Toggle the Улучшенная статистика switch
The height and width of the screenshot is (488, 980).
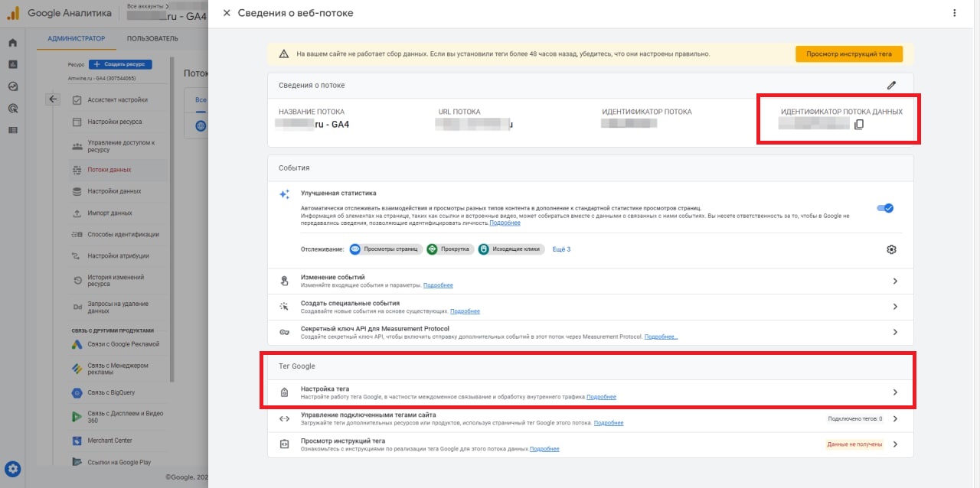pos(885,207)
